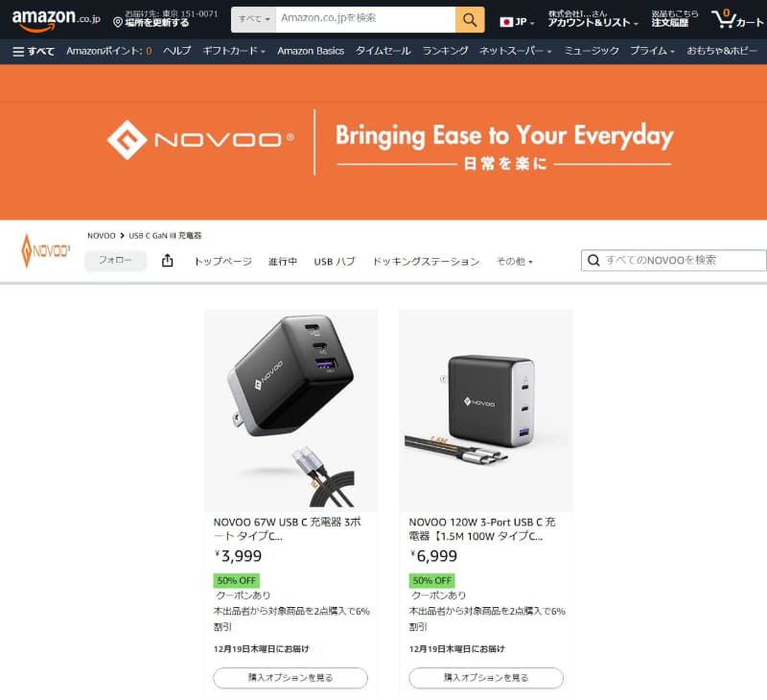The height and width of the screenshot is (700, 767).
Task: Go to ドッキングステーション tab
Action: pyautogui.click(x=426, y=261)
